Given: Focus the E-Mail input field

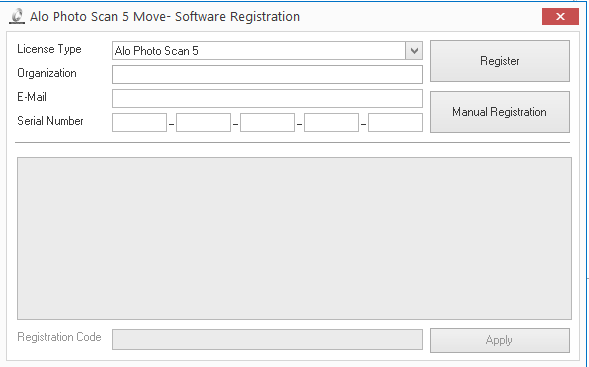Looking at the screenshot, I should (267, 98).
